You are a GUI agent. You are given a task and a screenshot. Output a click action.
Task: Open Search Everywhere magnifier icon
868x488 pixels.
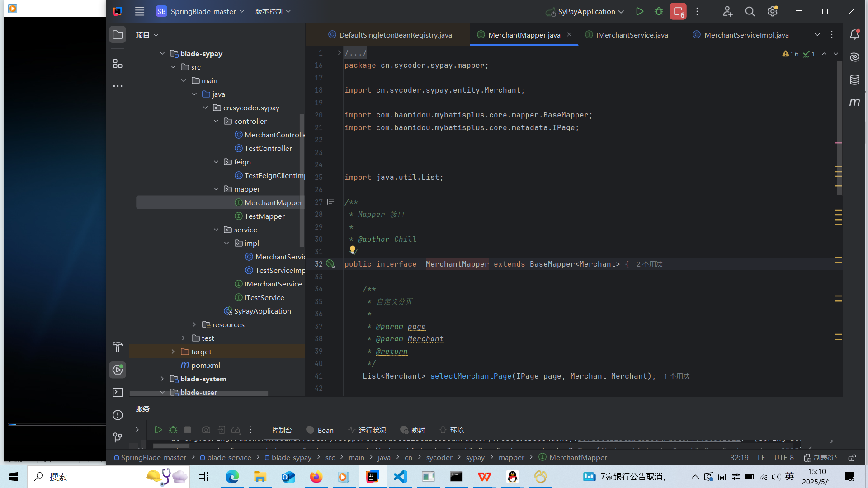pos(750,12)
